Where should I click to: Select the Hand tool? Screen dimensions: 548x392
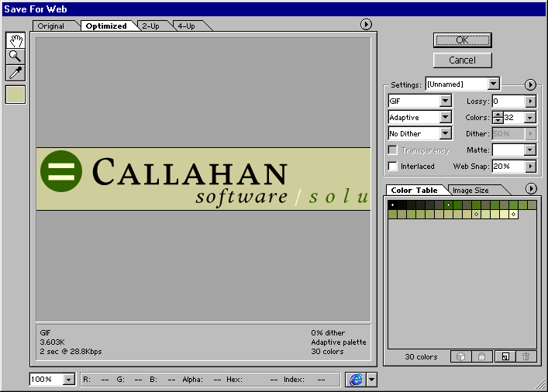click(16, 40)
